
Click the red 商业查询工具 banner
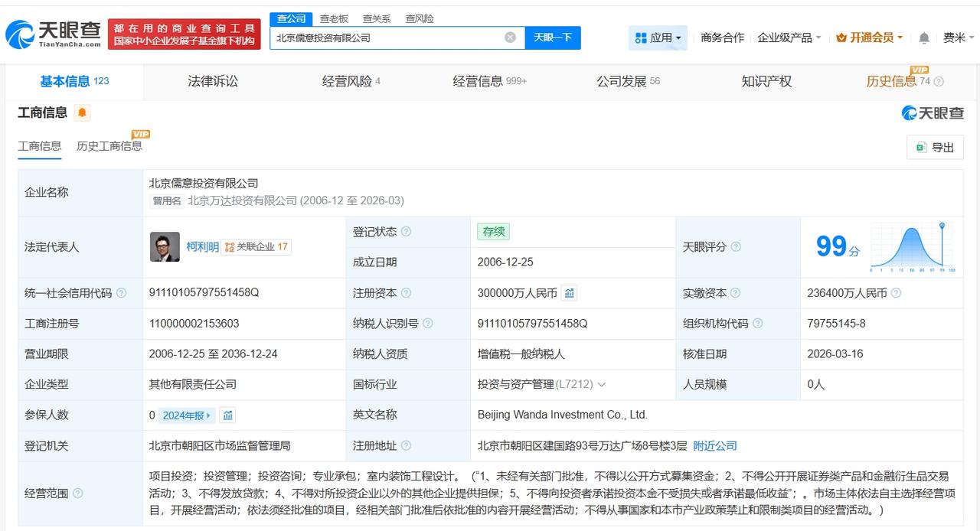click(184, 34)
